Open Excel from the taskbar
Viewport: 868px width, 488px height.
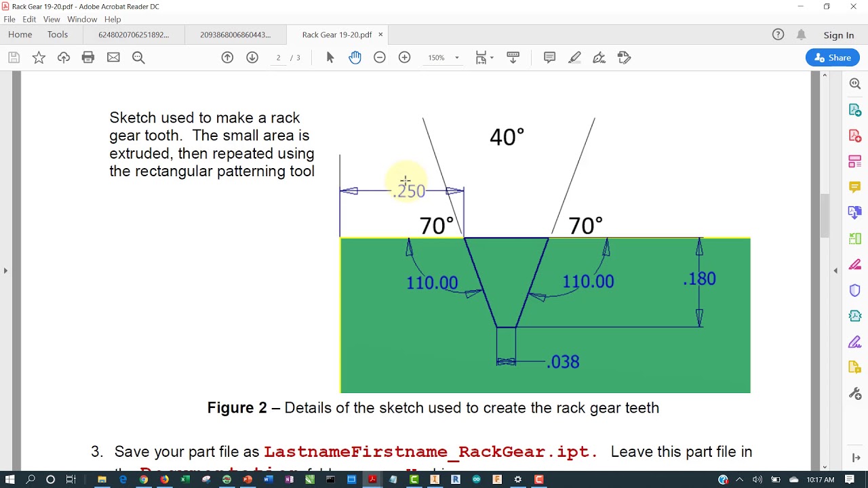(x=185, y=479)
